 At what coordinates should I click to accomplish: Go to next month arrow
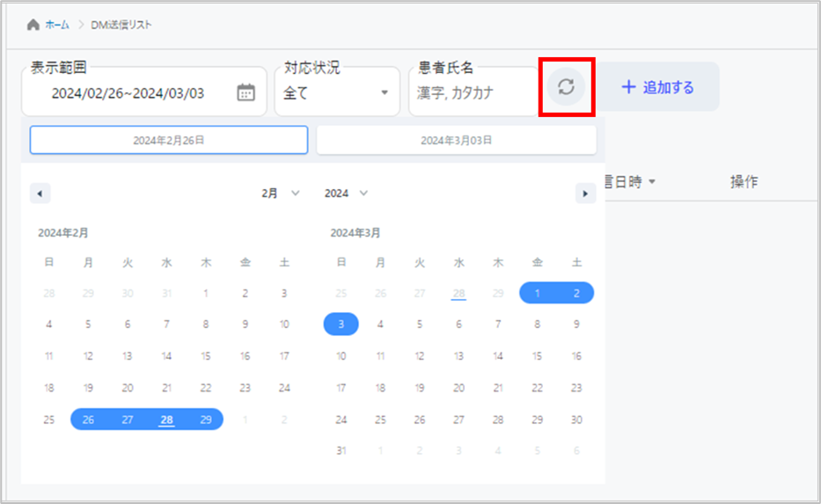tap(585, 194)
